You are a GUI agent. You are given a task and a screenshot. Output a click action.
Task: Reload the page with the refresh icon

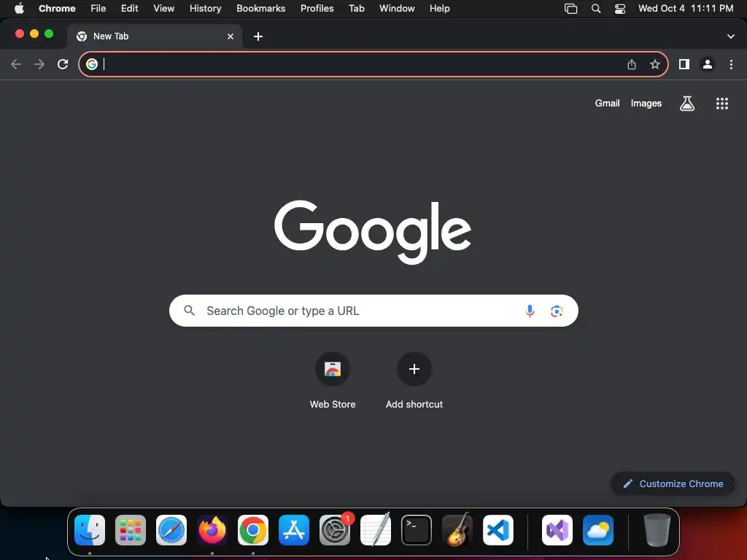pyautogui.click(x=63, y=64)
